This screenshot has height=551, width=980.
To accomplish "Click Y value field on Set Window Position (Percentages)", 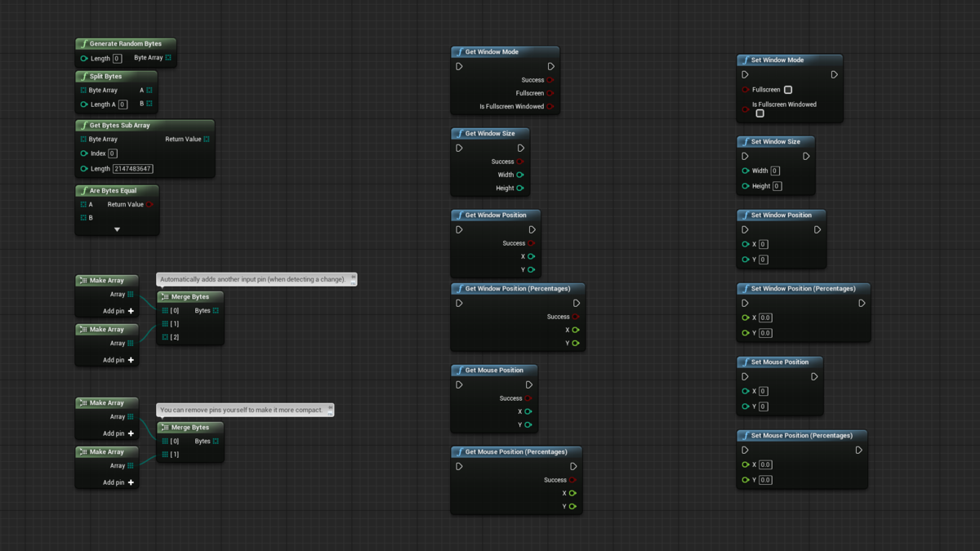I will (x=765, y=333).
